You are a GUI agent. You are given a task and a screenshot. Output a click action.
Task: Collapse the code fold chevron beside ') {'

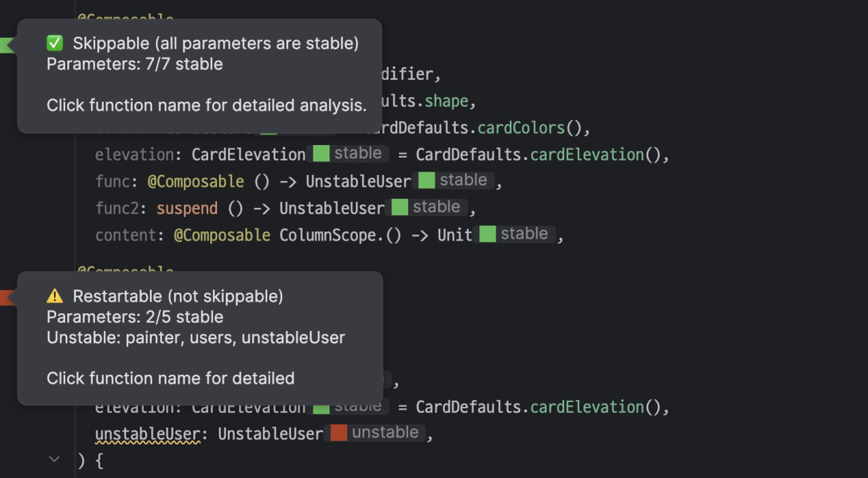[54, 460]
